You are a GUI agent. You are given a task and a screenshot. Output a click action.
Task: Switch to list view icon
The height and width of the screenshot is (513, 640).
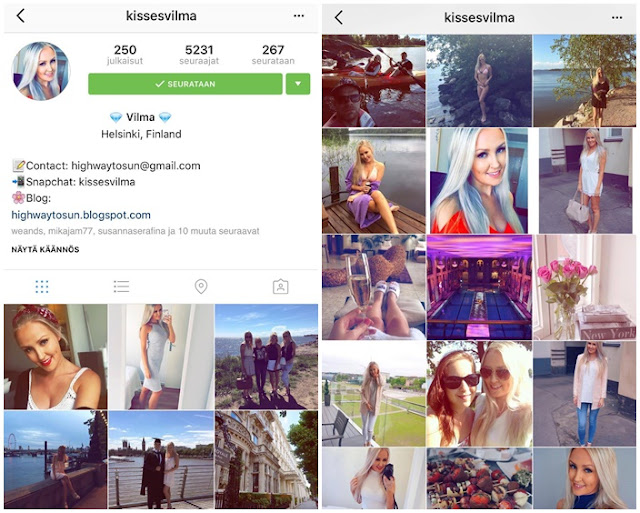tap(121, 286)
